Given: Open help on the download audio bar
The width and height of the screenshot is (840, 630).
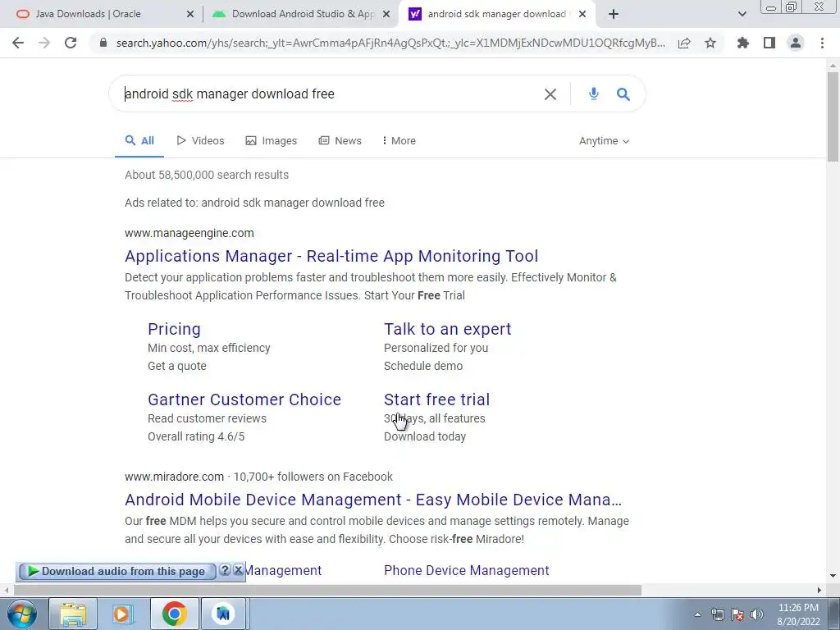Looking at the screenshot, I should [225, 570].
